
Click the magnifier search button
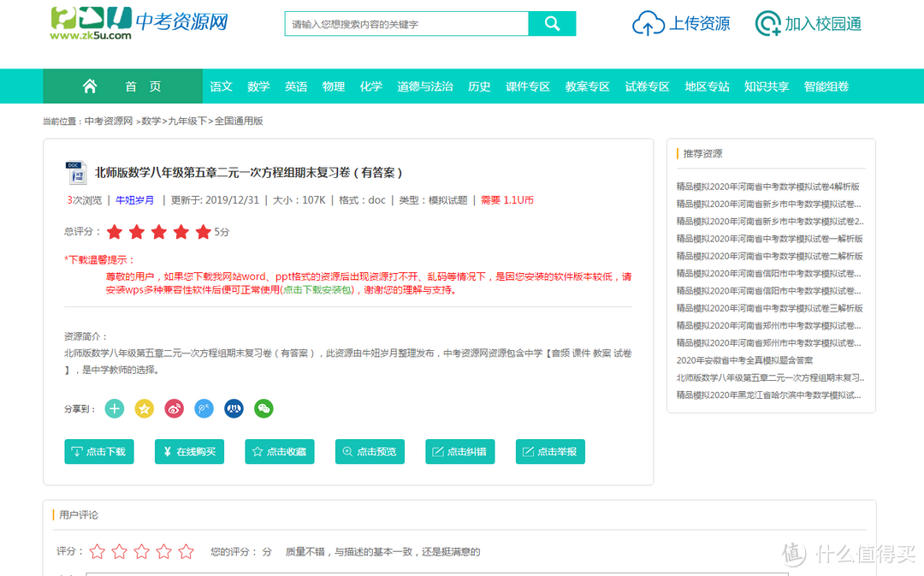[x=552, y=24]
